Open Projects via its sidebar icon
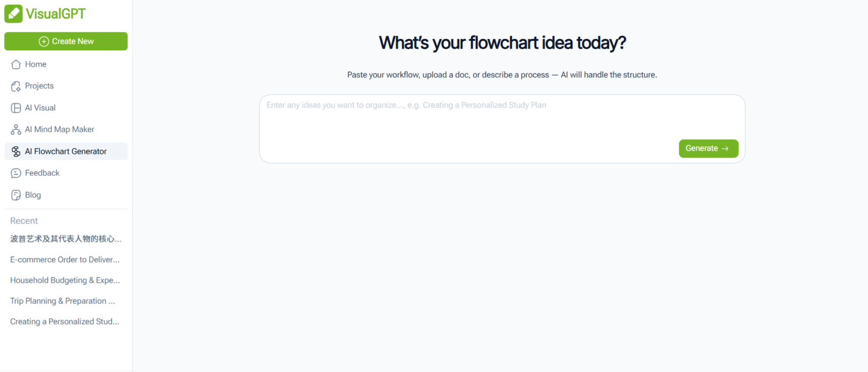The height and width of the screenshot is (372, 868). click(x=16, y=85)
